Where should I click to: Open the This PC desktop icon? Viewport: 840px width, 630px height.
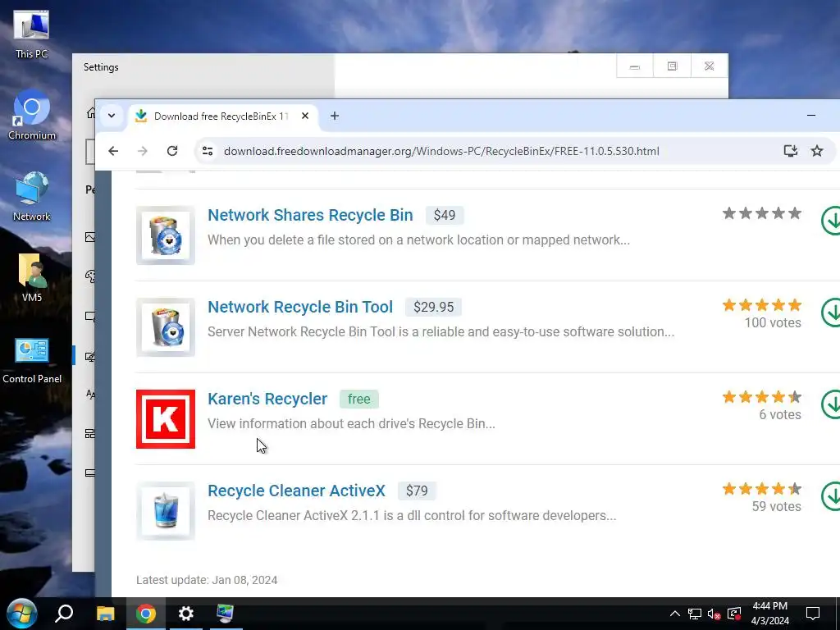(31, 34)
